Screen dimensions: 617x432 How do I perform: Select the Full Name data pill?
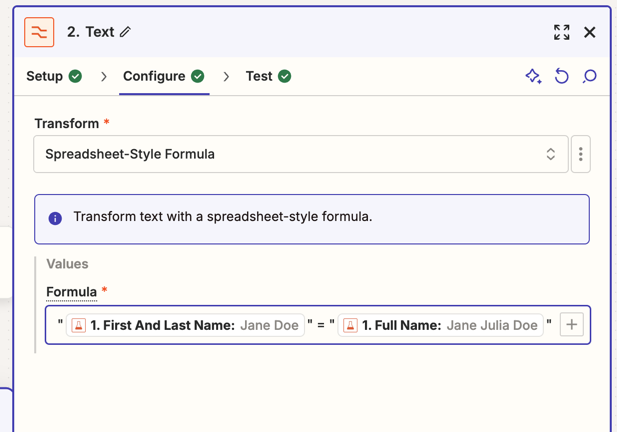[441, 325]
